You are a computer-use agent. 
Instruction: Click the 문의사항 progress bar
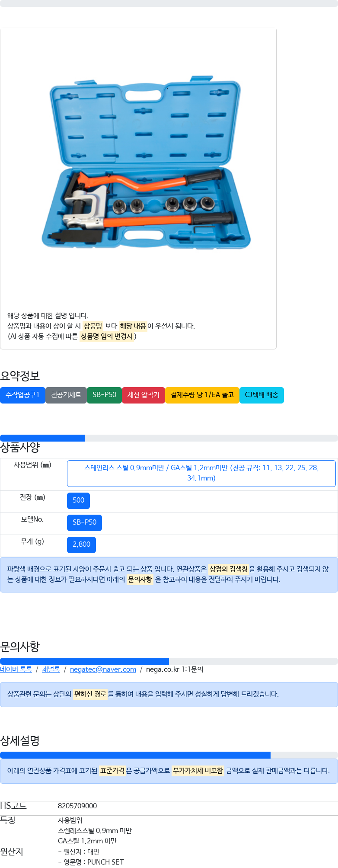click(x=84, y=661)
